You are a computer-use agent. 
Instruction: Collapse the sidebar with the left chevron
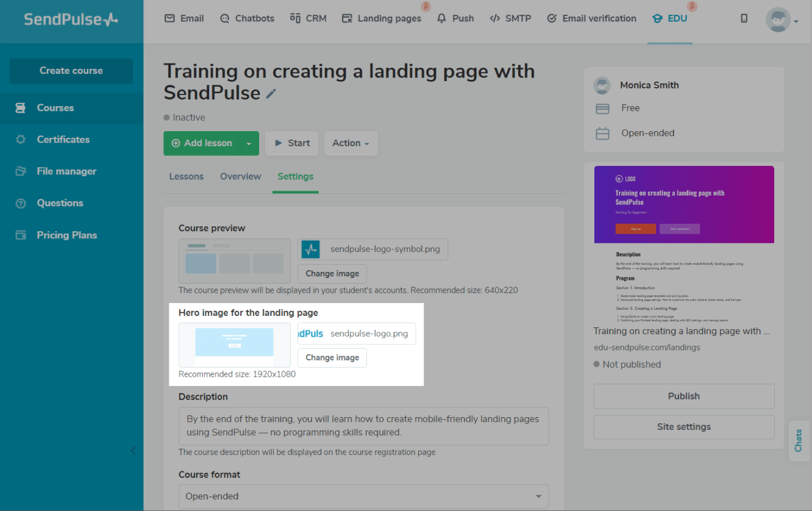pos(134,451)
